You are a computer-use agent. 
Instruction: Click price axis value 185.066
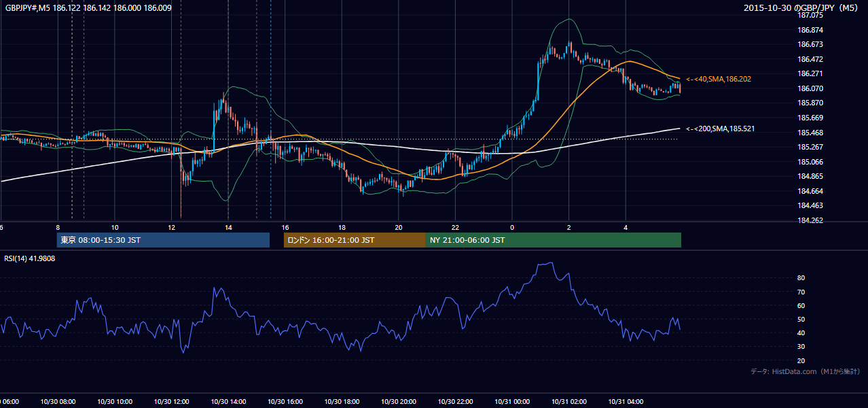point(811,162)
